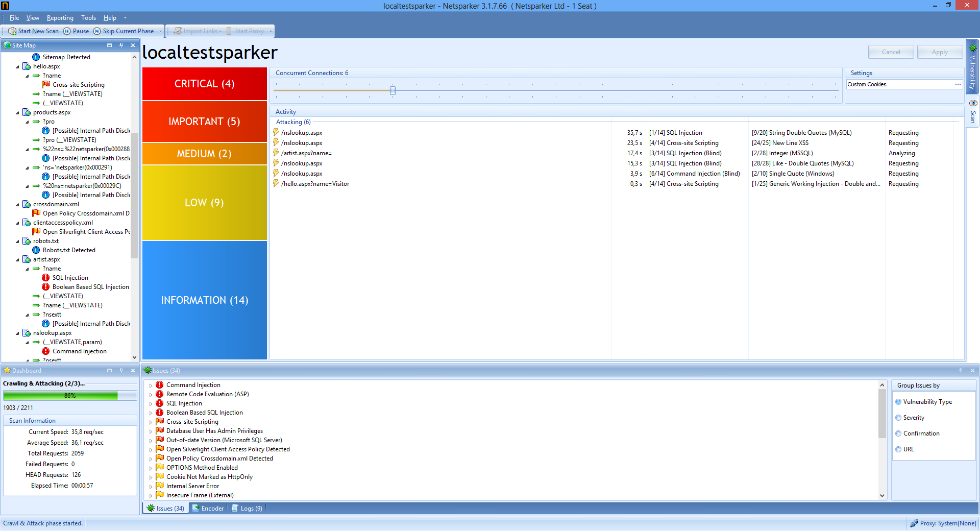Group issues by URL

click(x=898, y=449)
